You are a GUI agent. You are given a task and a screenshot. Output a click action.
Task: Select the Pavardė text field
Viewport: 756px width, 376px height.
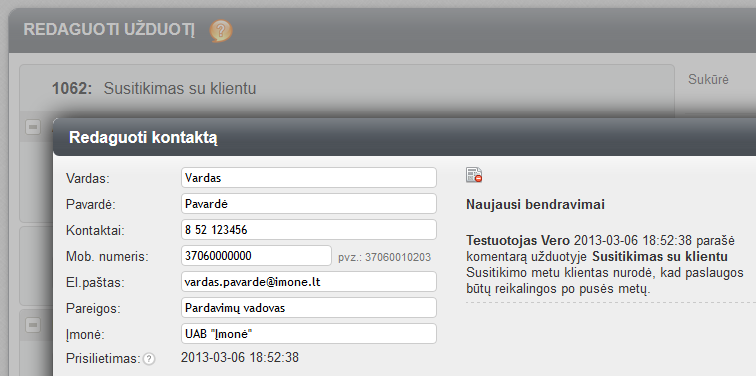(x=309, y=203)
